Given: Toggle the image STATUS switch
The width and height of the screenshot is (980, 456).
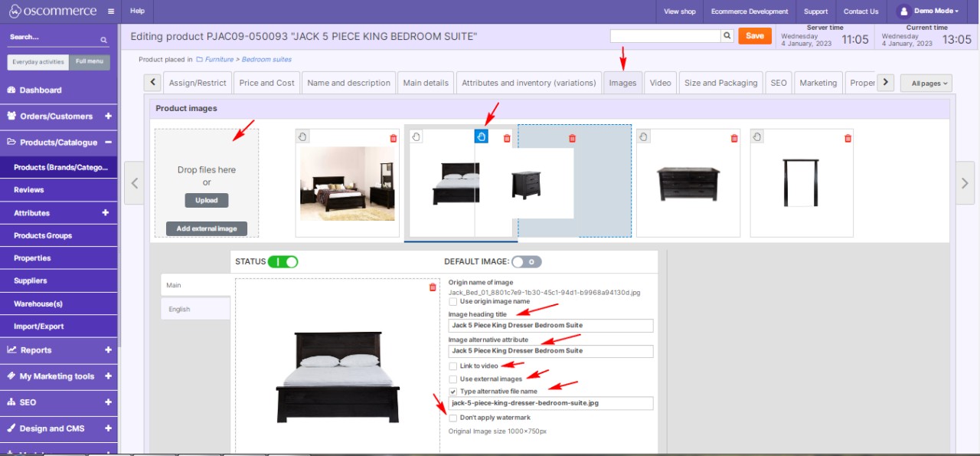Looking at the screenshot, I should tap(283, 261).
